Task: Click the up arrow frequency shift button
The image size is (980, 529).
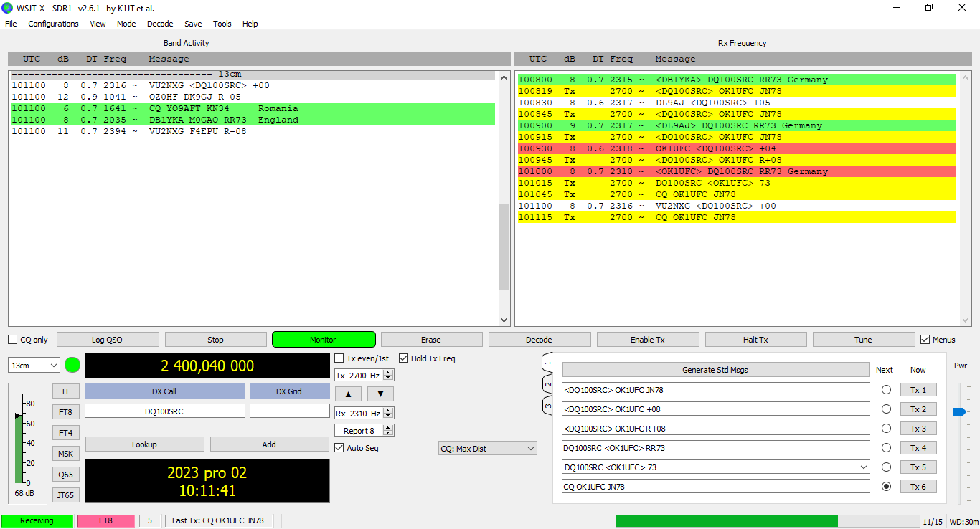Action: coord(348,394)
